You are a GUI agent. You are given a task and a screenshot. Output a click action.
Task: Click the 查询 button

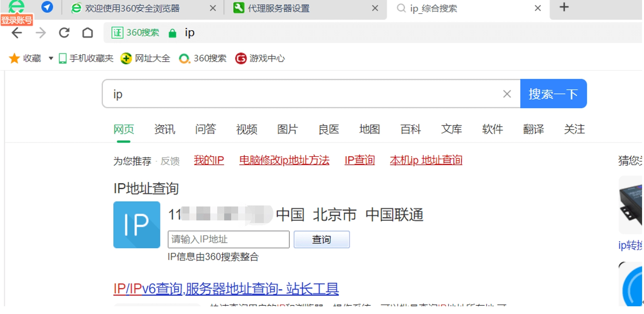[x=321, y=240]
